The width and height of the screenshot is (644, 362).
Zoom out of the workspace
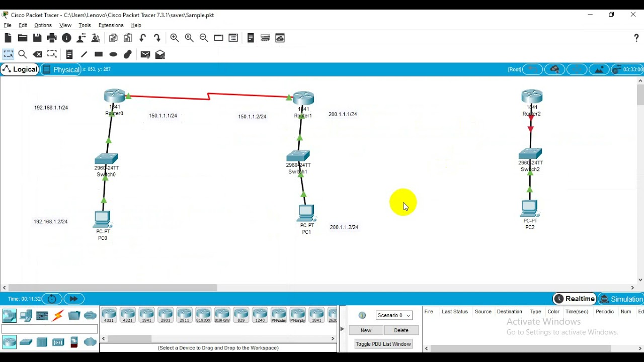click(x=204, y=38)
